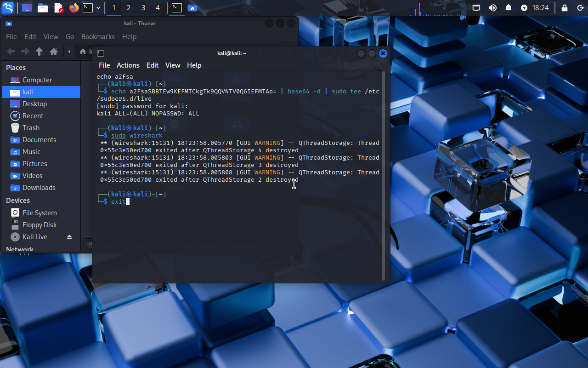The height and width of the screenshot is (368, 588).
Task: Eject the Kali Live device
Action: click(x=69, y=237)
